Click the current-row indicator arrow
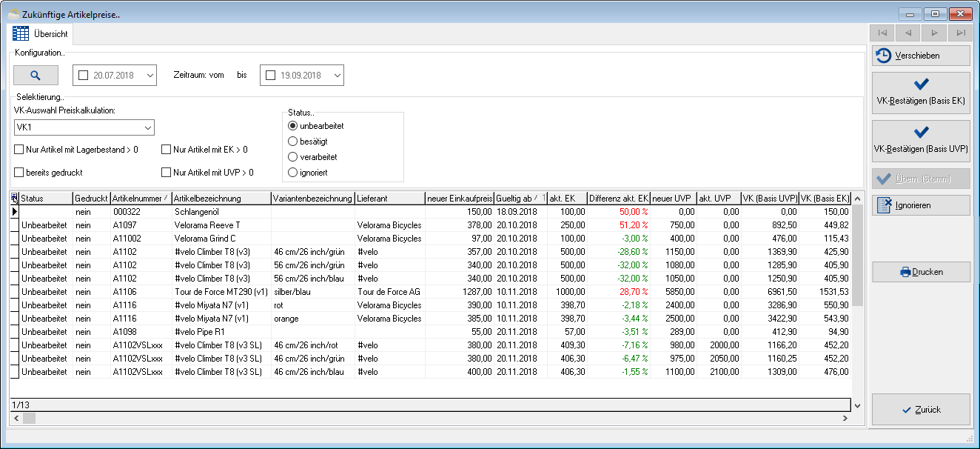This screenshot has height=449, width=980. point(14,212)
